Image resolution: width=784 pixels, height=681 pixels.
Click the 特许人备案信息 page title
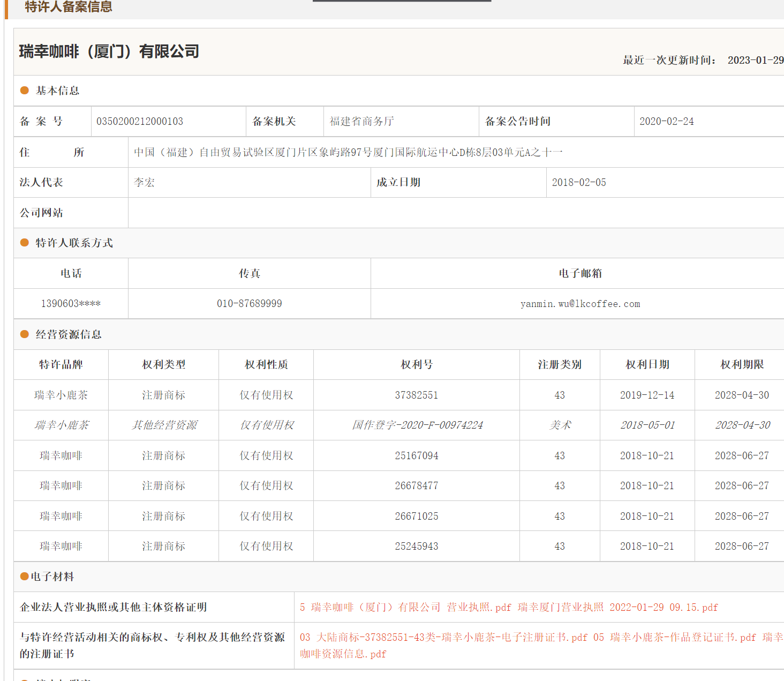69,7
